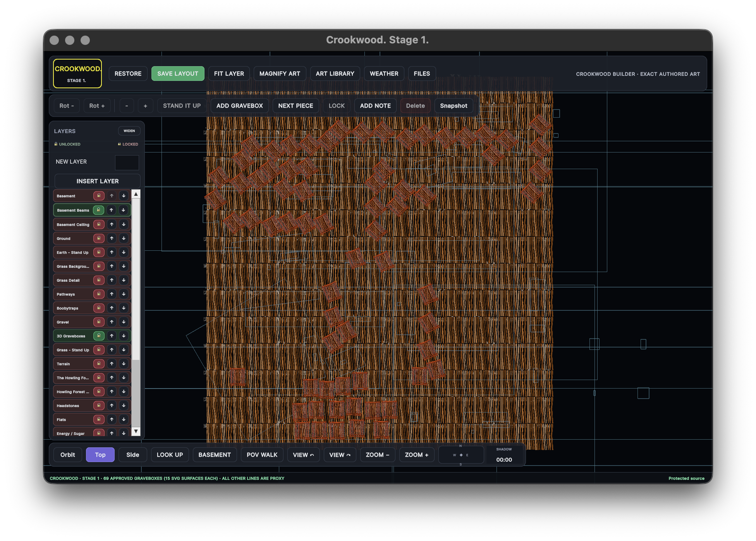This screenshot has height=541, width=756.
Task: Select the LOOK UP view
Action: [x=170, y=455]
